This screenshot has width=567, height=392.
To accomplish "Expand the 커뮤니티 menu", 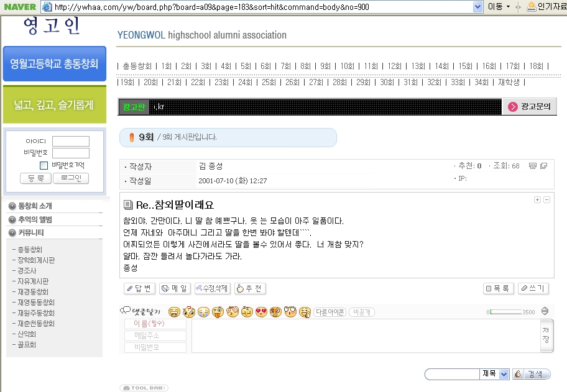I will tap(26, 233).
